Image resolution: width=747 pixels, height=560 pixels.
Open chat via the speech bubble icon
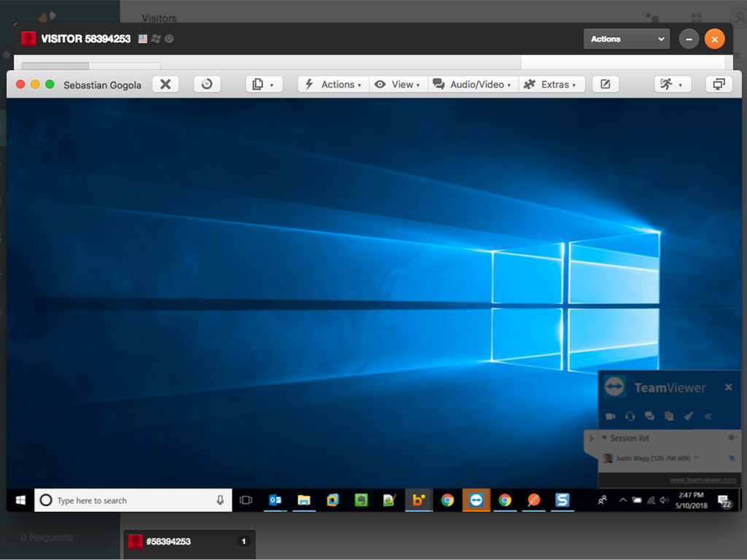(x=650, y=416)
